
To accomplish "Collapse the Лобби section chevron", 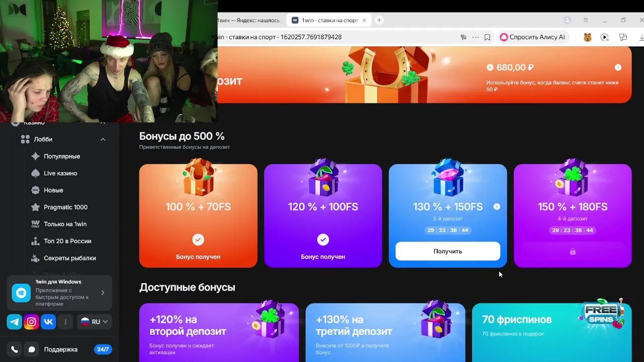I will [x=103, y=139].
